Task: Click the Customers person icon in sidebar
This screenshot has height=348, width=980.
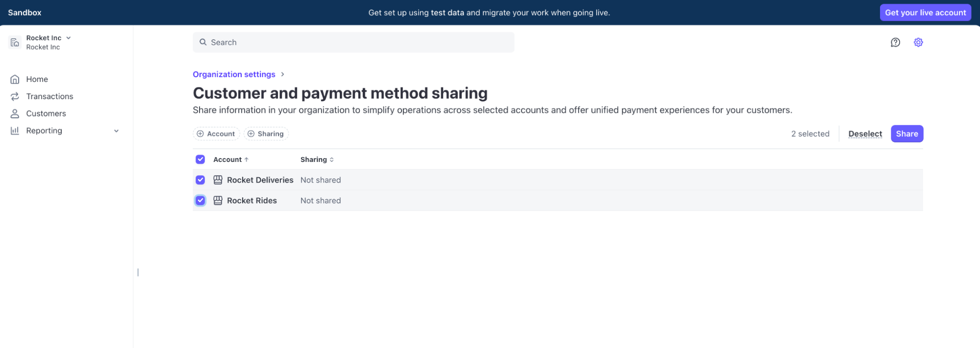Action: coord(15,114)
